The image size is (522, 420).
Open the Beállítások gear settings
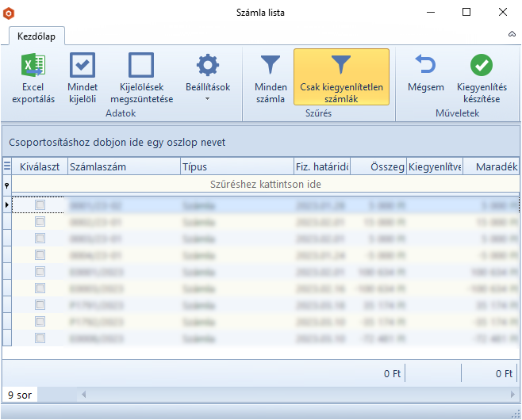[x=207, y=66]
